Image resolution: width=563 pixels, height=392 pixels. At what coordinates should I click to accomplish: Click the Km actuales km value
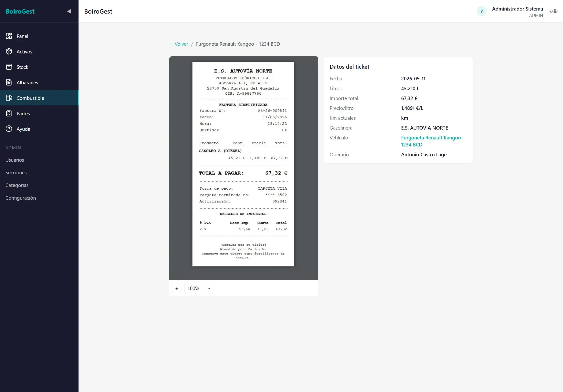[405, 118]
